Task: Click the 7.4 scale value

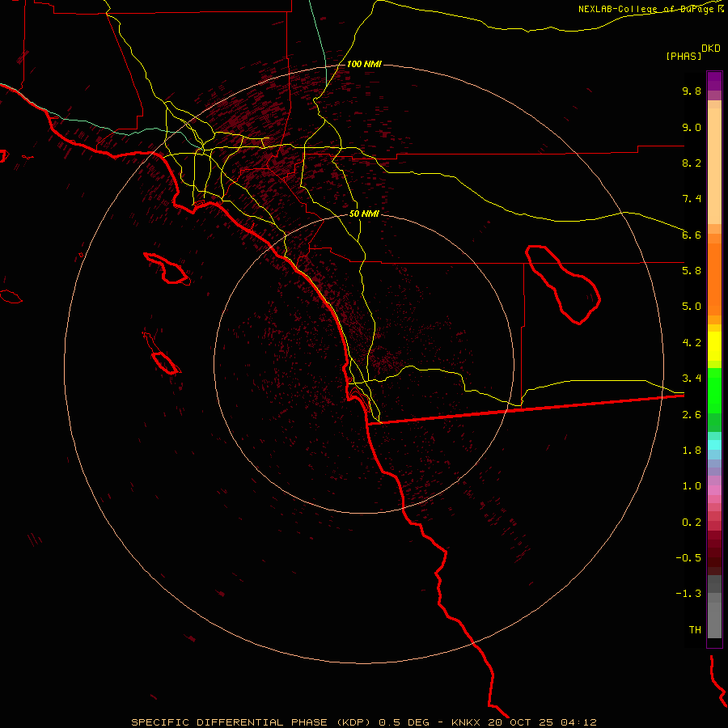Action: click(692, 199)
